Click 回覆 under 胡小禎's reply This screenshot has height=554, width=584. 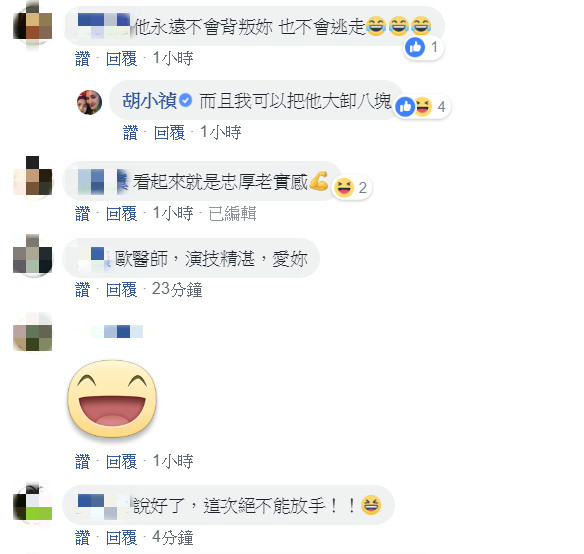169,132
